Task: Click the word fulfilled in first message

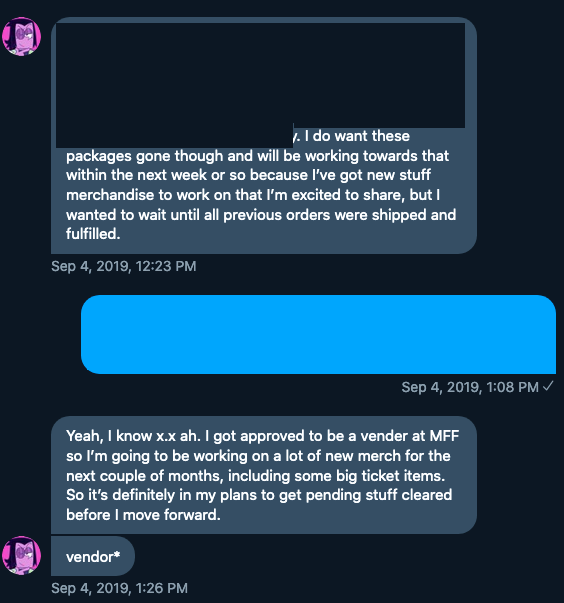Action: [x=93, y=234]
